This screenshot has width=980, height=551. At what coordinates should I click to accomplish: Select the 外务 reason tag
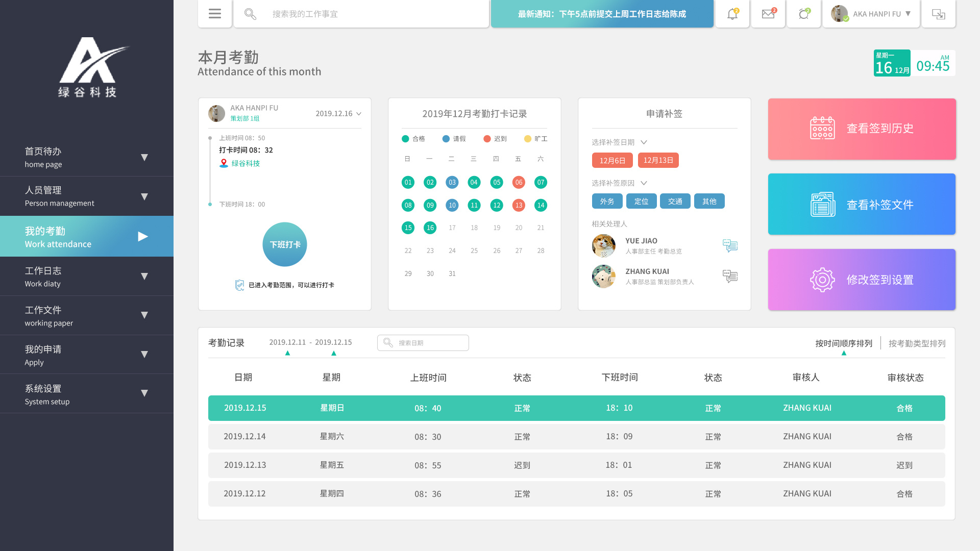pos(607,201)
